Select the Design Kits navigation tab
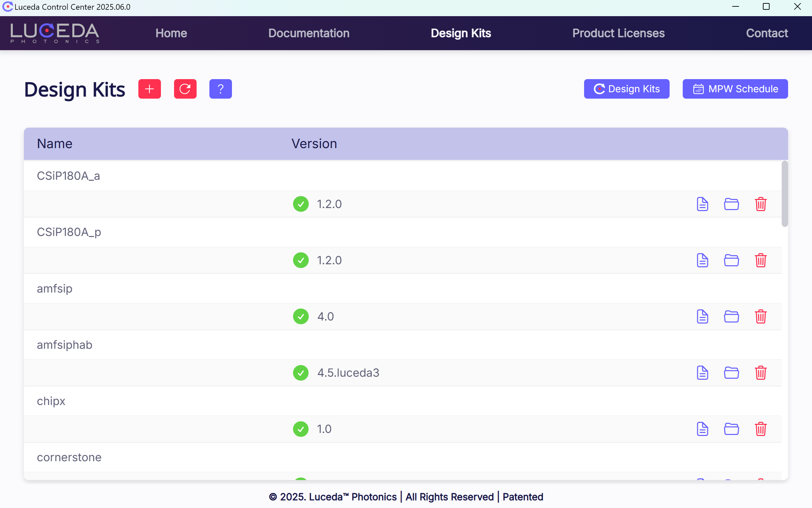812x508 pixels. click(461, 33)
